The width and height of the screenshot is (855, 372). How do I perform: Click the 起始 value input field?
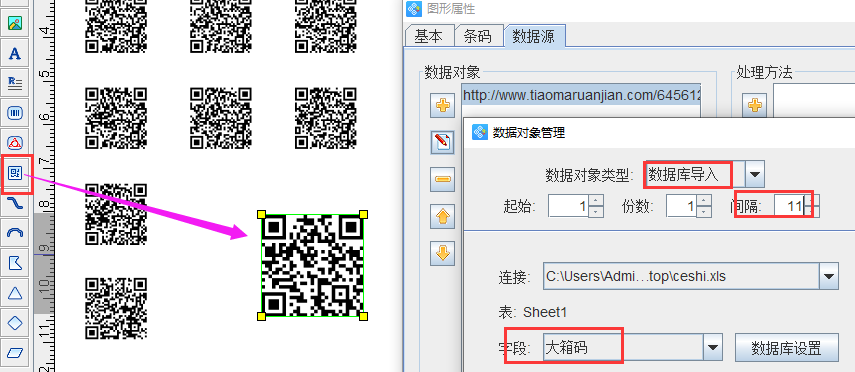tap(569, 206)
